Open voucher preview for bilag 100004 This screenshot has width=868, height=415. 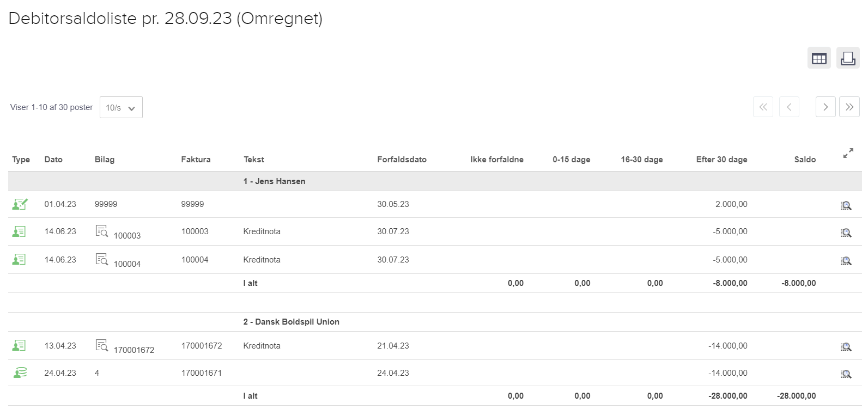[x=102, y=259]
